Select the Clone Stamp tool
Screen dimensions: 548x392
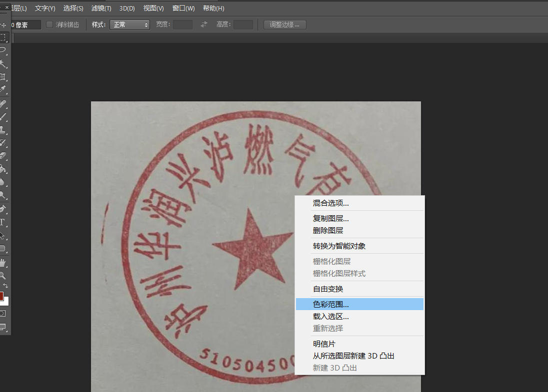point(3,129)
